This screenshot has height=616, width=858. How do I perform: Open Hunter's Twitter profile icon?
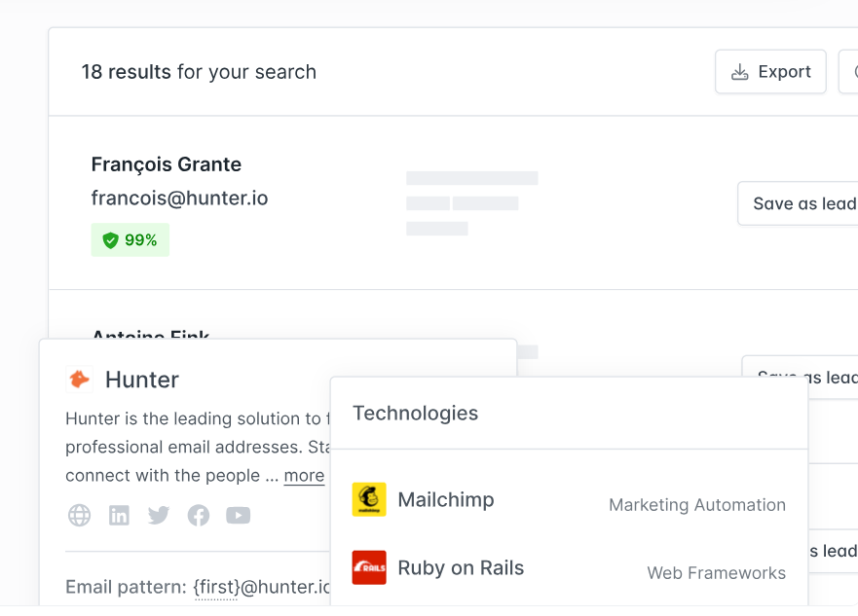coord(159,516)
